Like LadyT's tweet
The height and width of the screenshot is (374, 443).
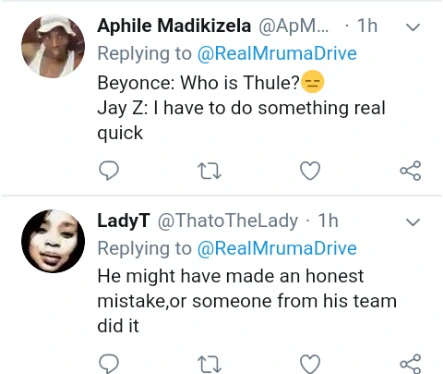point(310,364)
